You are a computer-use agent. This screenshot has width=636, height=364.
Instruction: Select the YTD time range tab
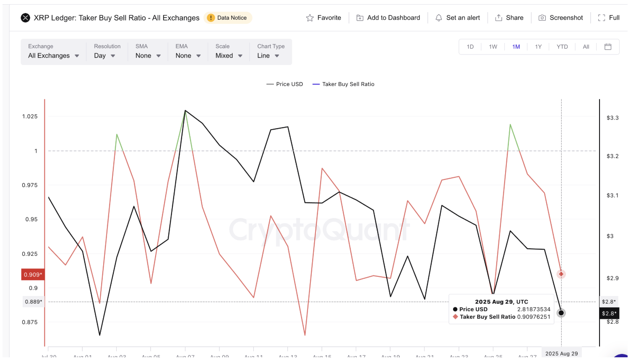pyautogui.click(x=562, y=47)
